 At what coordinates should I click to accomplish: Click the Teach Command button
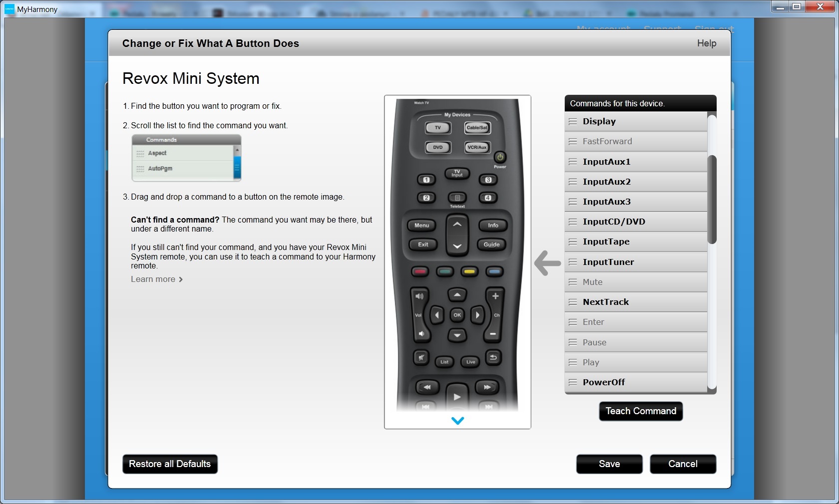point(641,411)
